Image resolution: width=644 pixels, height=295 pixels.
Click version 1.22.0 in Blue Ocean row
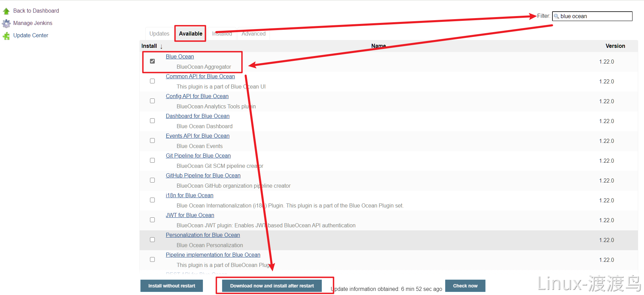pos(606,62)
